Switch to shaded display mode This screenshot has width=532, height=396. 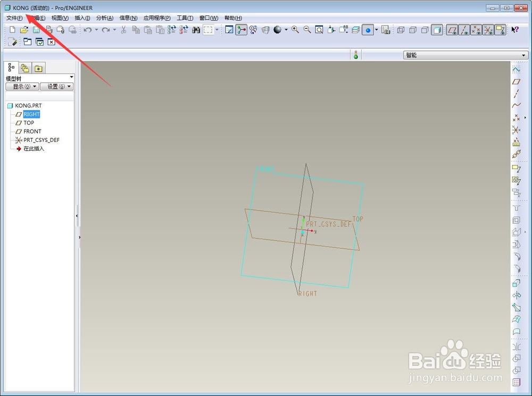(437, 30)
